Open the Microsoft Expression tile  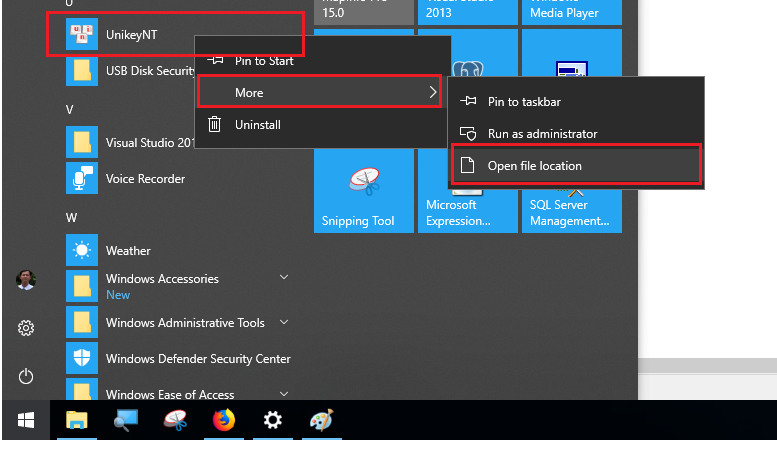pyautogui.click(x=468, y=211)
